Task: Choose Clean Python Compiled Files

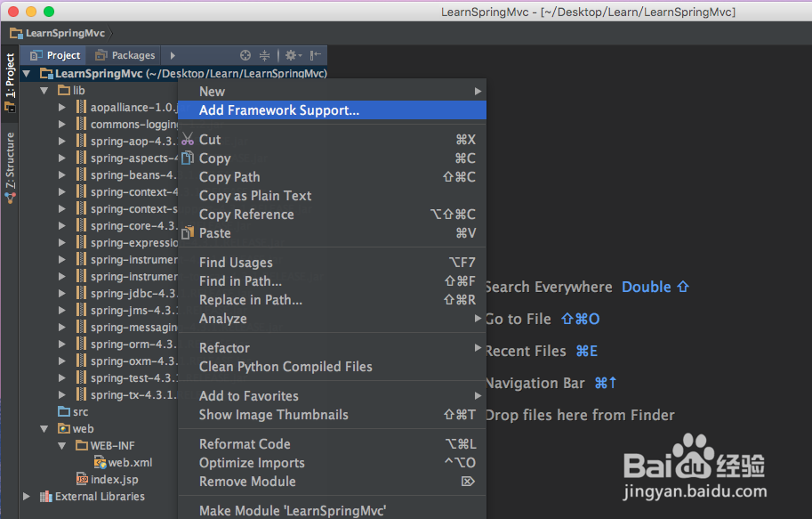Action: coord(332,367)
